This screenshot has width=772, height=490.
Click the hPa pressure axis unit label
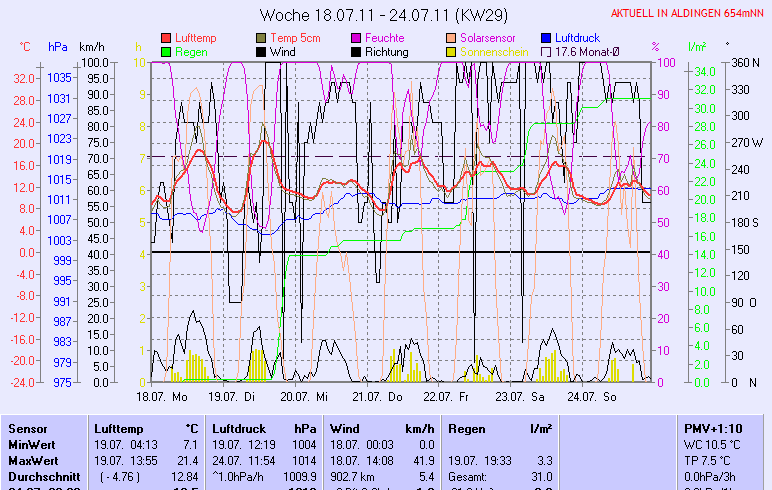(58, 47)
